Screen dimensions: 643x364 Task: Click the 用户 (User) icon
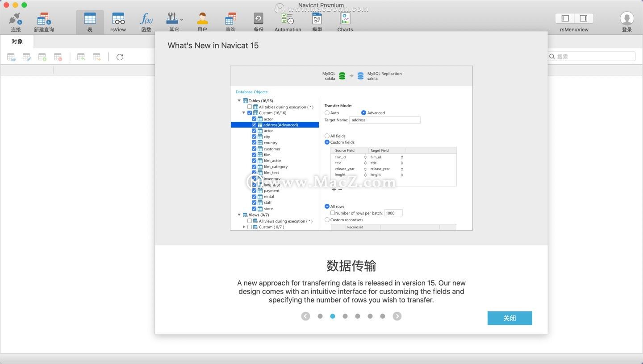pyautogui.click(x=202, y=19)
